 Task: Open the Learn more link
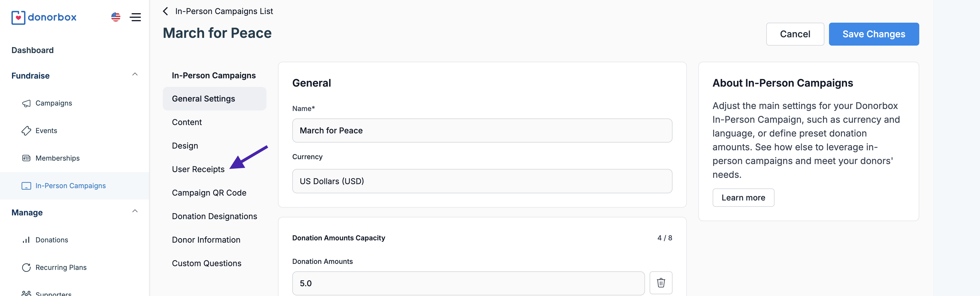[x=743, y=198]
